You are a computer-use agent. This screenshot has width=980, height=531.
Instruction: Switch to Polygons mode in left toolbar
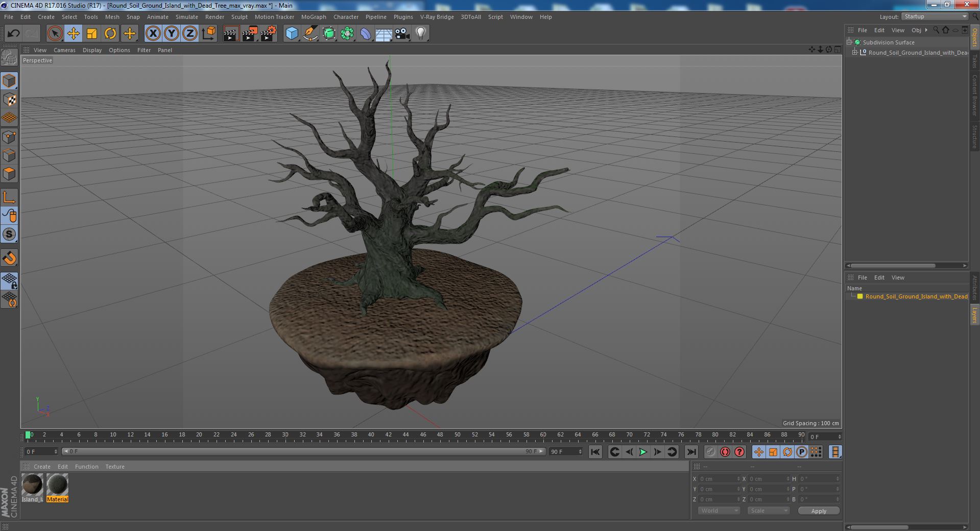click(x=9, y=174)
